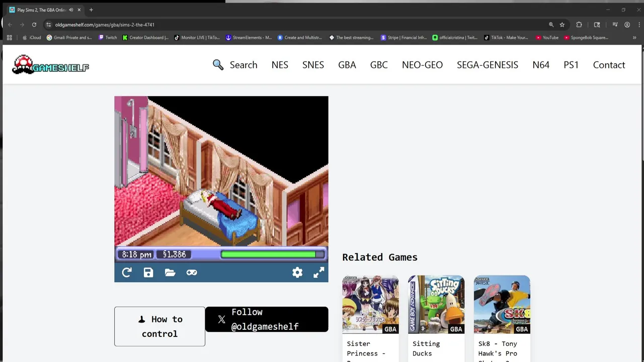Image resolution: width=644 pixels, height=362 pixels.
Task: Enter emulator fullscreen mode
Action: click(x=319, y=273)
